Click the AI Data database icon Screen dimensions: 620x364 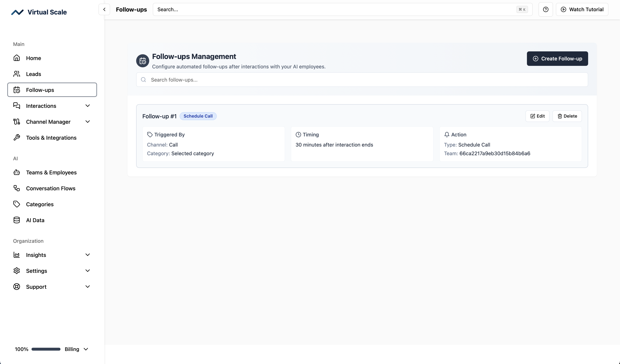pyautogui.click(x=16, y=220)
